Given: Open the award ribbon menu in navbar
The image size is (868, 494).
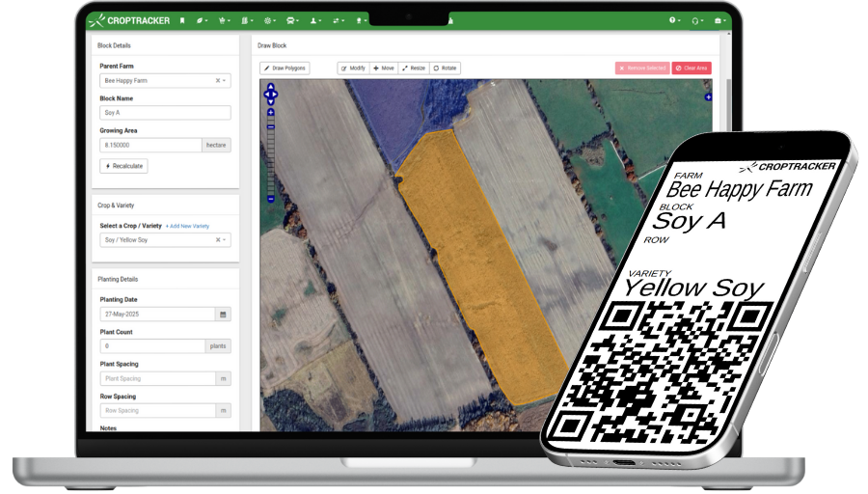Looking at the screenshot, I should point(361,20).
